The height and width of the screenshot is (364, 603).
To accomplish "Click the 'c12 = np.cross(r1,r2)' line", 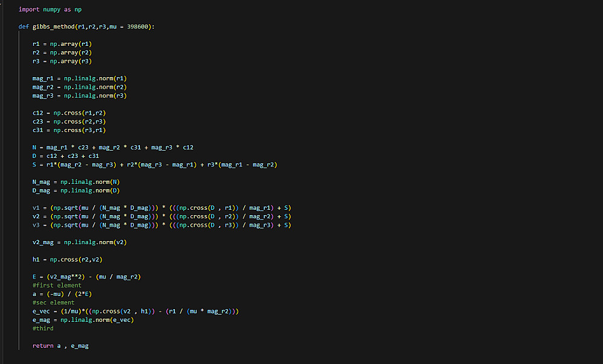I will click(69, 113).
